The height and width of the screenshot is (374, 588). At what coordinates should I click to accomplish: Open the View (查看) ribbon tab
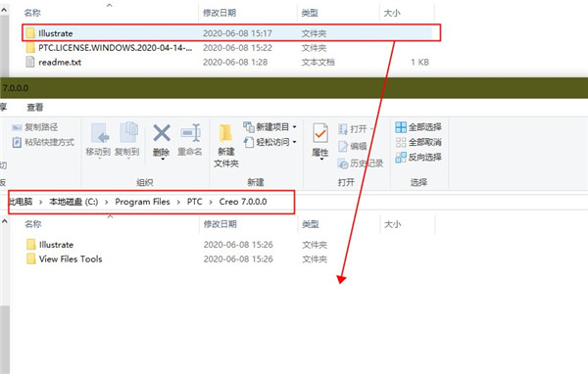click(35, 108)
